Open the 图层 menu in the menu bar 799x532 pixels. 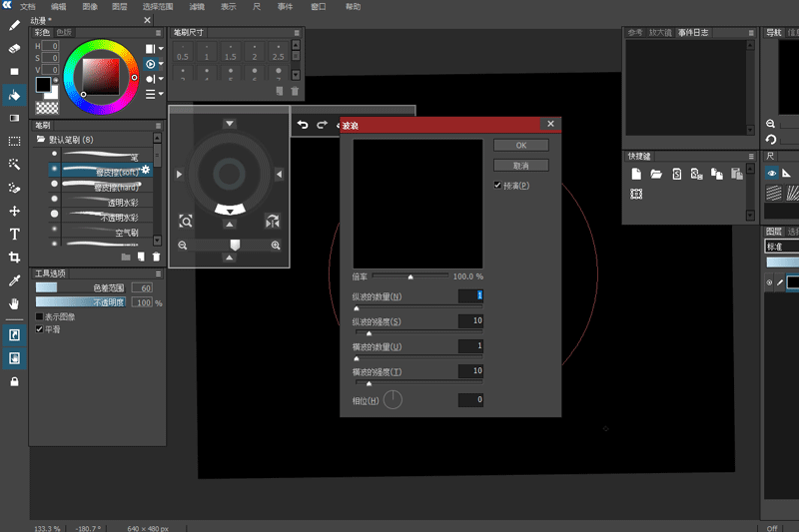(119, 7)
